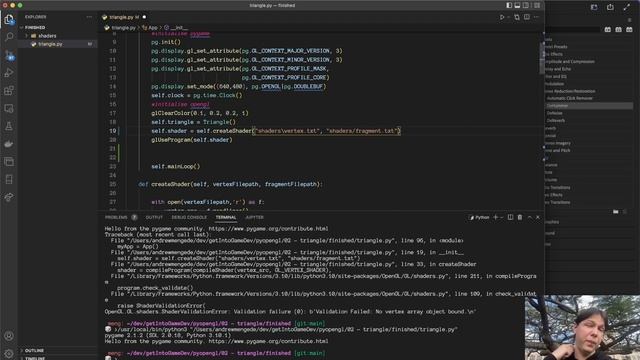Select the highlighted effect row below Automatic Click Remover

click(x=589, y=106)
